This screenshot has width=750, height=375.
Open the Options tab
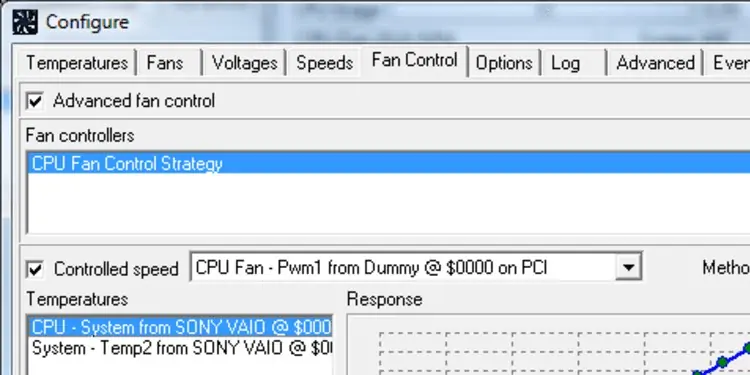pos(504,63)
